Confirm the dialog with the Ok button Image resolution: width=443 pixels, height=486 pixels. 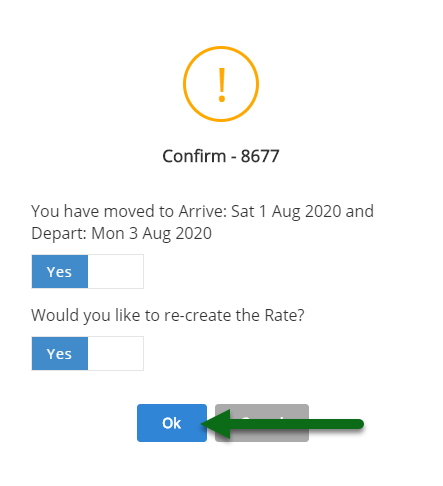point(172,423)
